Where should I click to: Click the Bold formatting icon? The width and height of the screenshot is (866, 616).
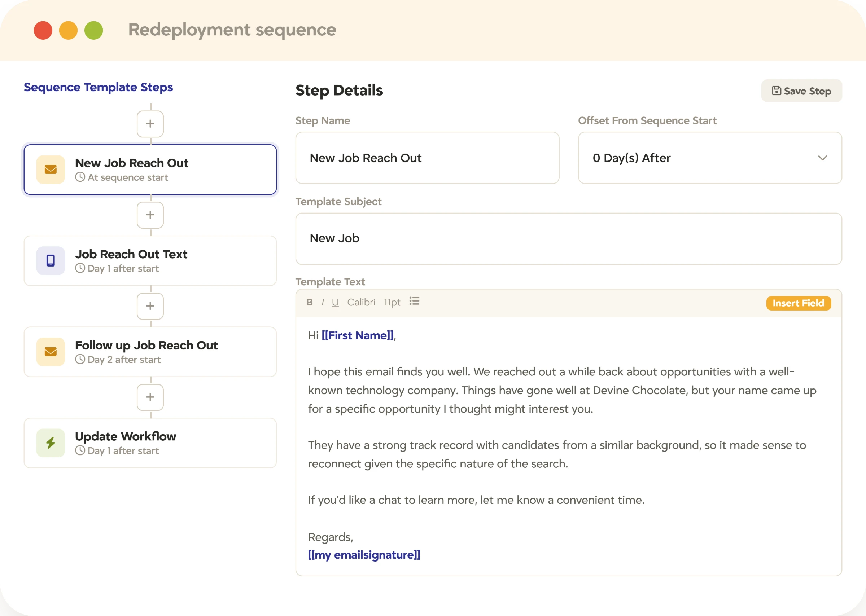coord(309,302)
